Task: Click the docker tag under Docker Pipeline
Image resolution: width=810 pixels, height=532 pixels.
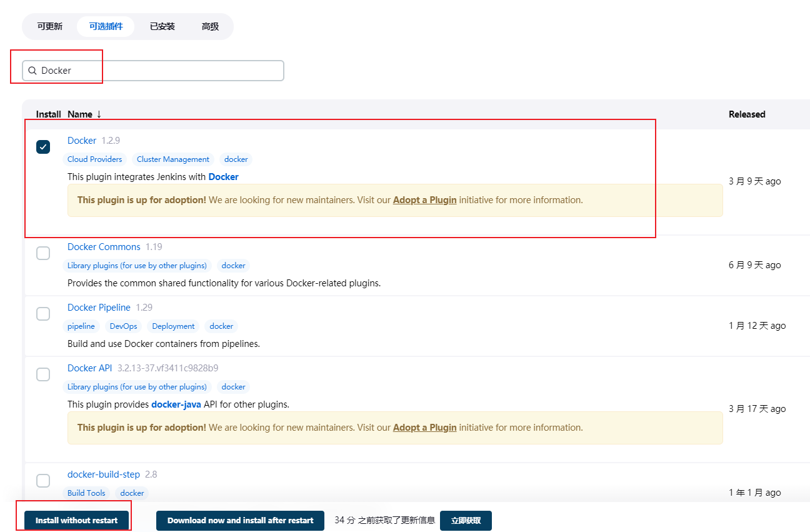Action: (x=221, y=326)
